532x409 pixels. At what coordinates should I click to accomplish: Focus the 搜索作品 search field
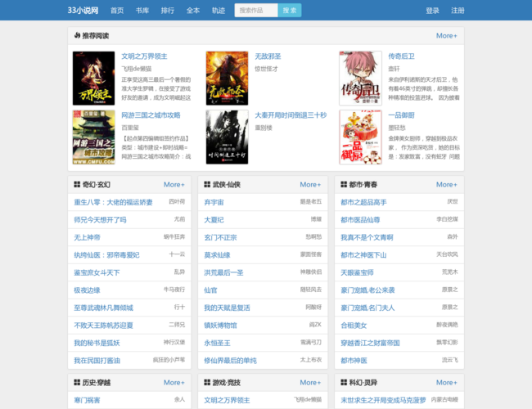click(x=256, y=10)
